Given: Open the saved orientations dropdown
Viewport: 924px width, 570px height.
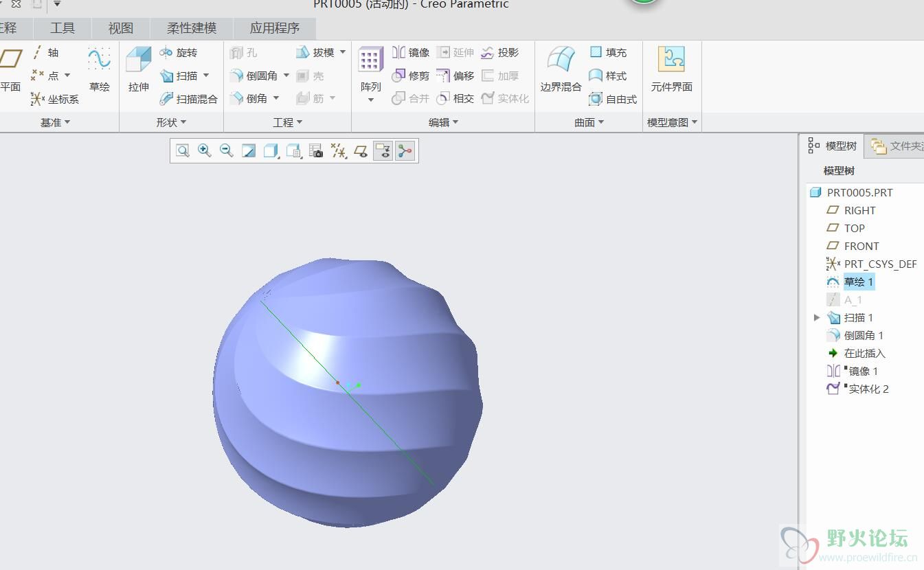Looking at the screenshot, I should (x=294, y=151).
